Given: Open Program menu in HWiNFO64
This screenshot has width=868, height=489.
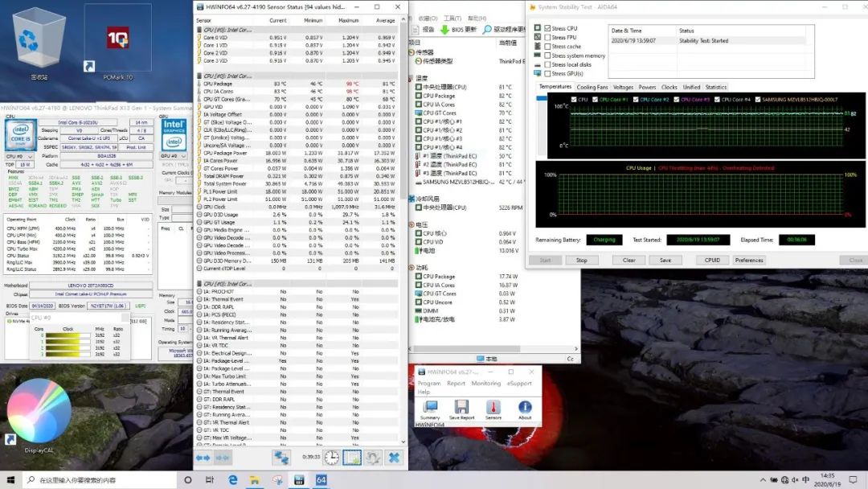Looking at the screenshot, I should tap(429, 383).
